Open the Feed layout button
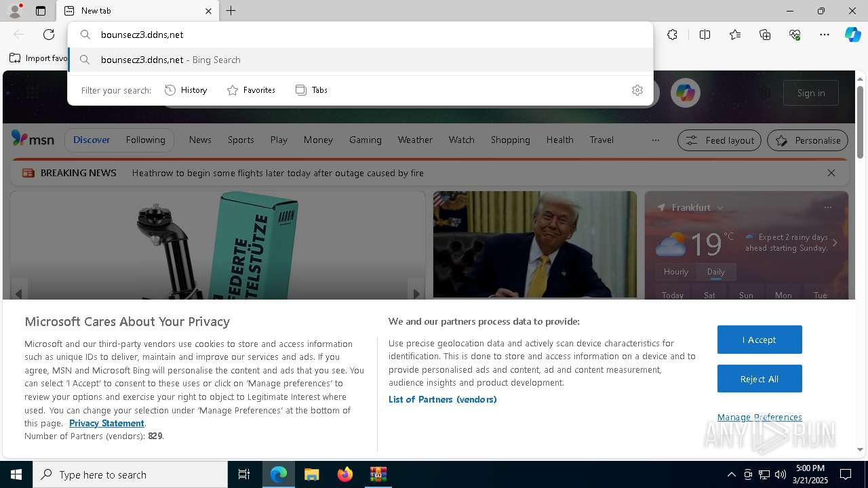Image resolution: width=868 pixels, height=488 pixels. tap(719, 140)
